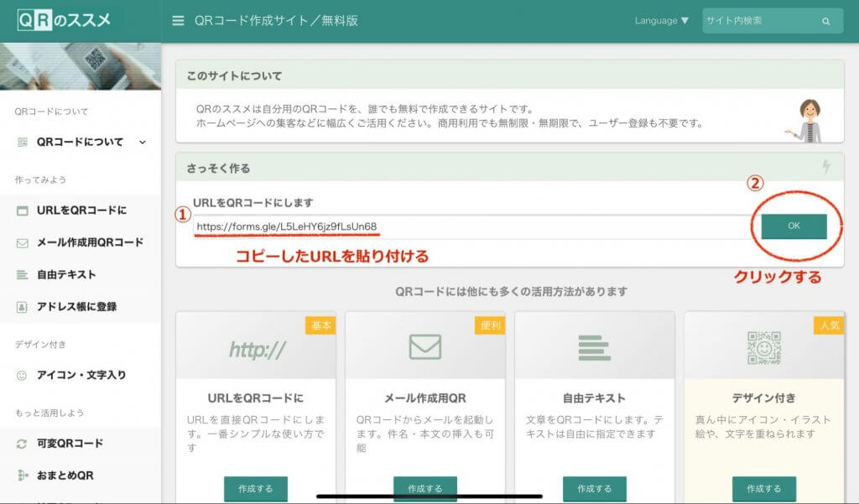Click 作成する under URLをQRコードに card

click(x=256, y=488)
